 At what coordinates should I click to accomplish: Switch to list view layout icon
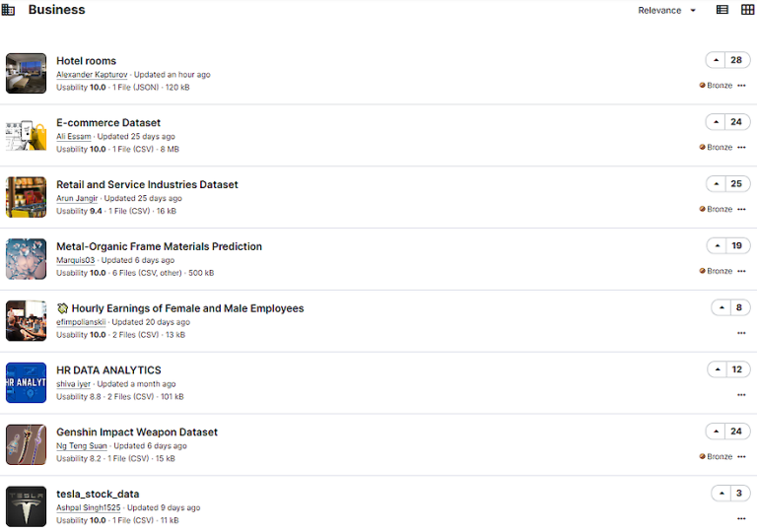point(723,10)
